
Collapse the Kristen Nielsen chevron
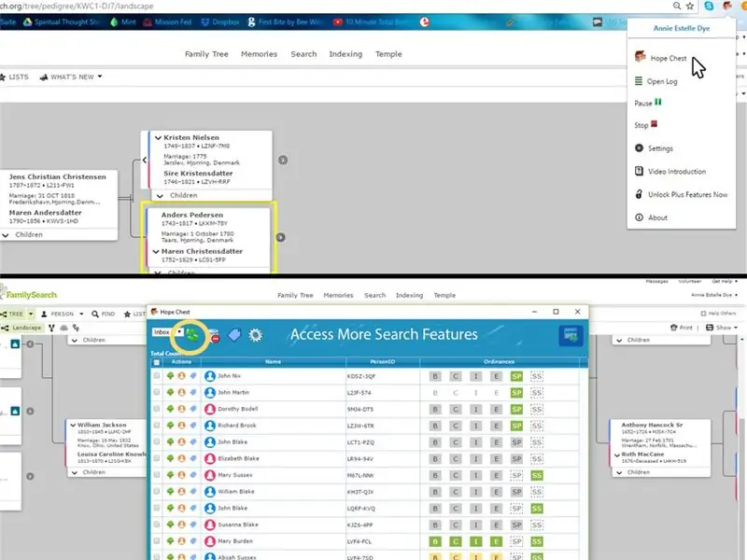pyautogui.click(x=158, y=137)
